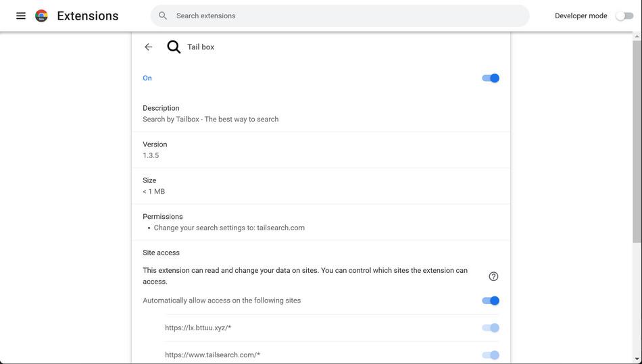Image resolution: width=642 pixels, height=364 pixels.
Task: Click the Chrome logo icon
Action: coord(41,16)
